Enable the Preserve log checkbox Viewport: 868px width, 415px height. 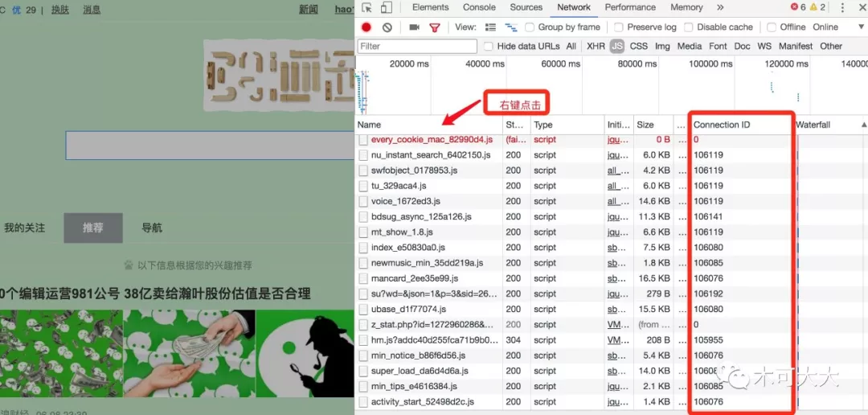click(x=619, y=27)
